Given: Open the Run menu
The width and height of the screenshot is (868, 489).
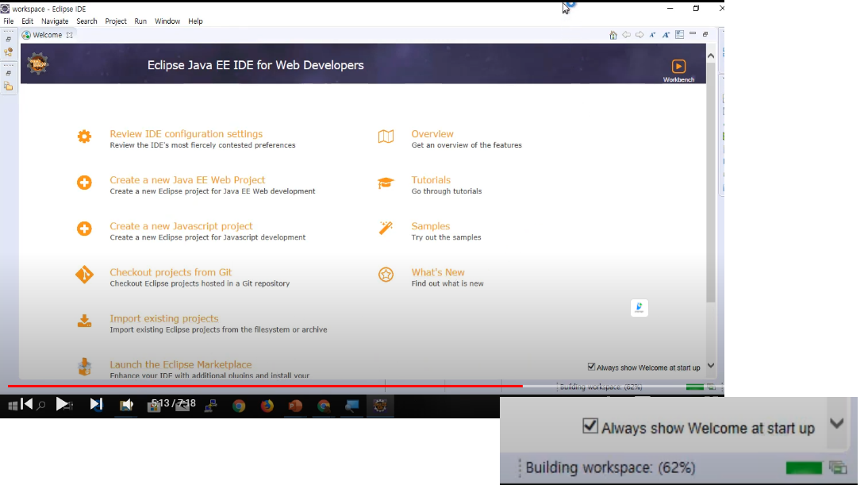Looking at the screenshot, I should pos(142,21).
